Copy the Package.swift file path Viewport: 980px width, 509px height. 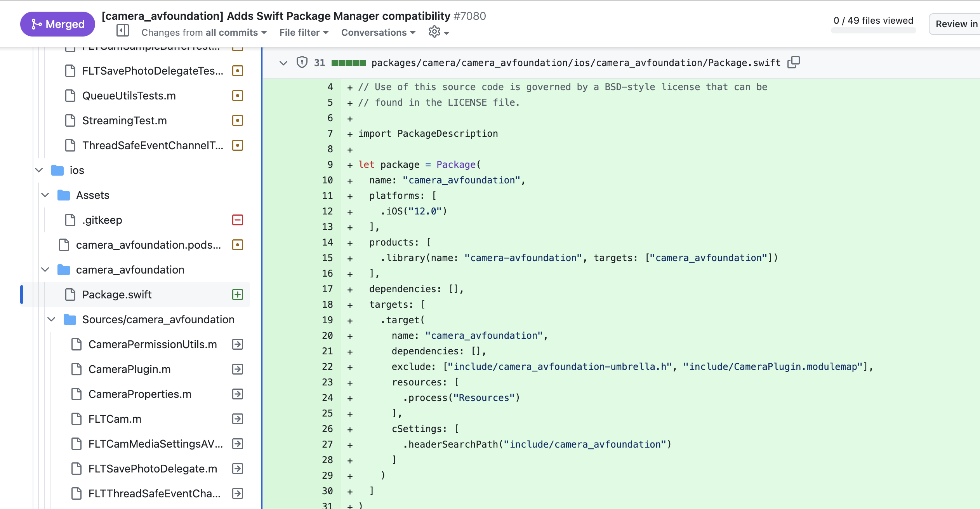click(793, 62)
